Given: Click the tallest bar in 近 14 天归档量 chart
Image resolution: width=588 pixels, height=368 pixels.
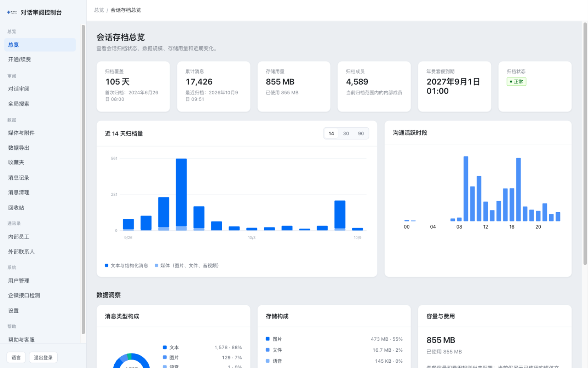Looking at the screenshot, I should click(181, 194).
